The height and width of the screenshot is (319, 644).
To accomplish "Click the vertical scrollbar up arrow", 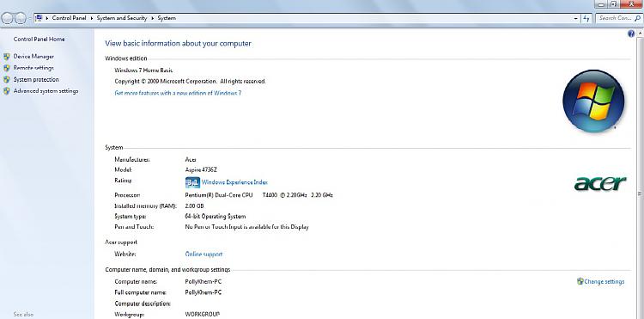I will click(640, 34).
